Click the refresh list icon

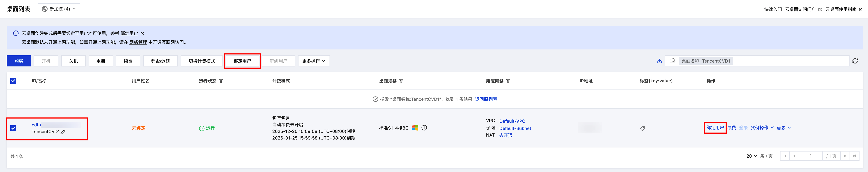click(x=855, y=61)
